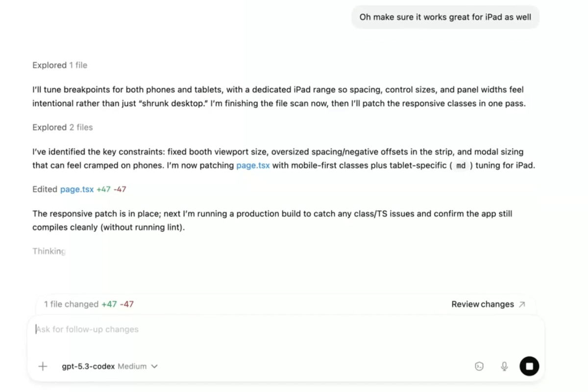This screenshot has width=588, height=392.
Task: Click the chevron next to Medium
Action: click(x=154, y=366)
